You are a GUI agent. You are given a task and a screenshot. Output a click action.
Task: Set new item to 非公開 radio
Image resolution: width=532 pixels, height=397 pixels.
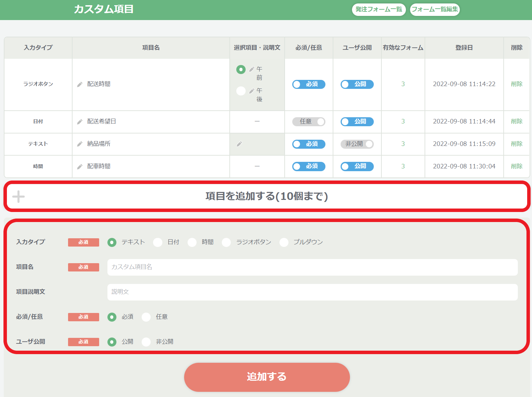146,342
